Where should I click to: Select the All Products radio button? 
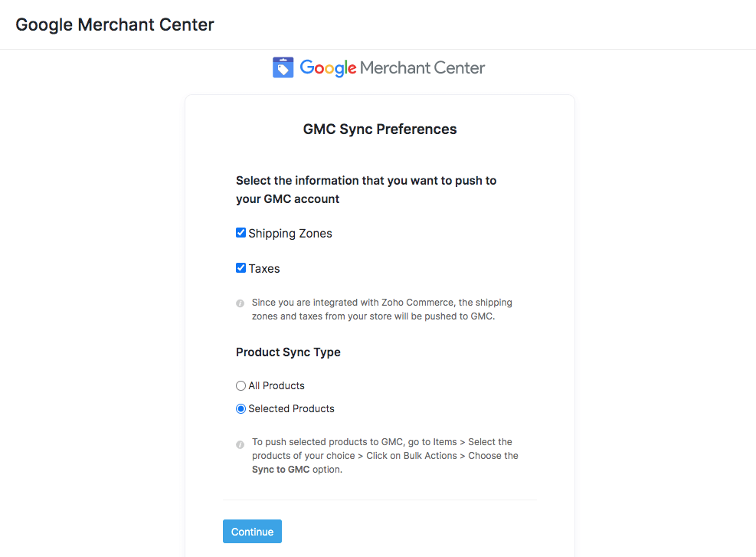[241, 385]
